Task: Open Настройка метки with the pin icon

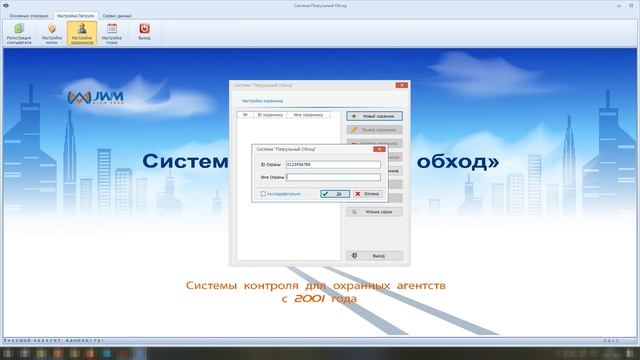Action: click(x=51, y=33)
